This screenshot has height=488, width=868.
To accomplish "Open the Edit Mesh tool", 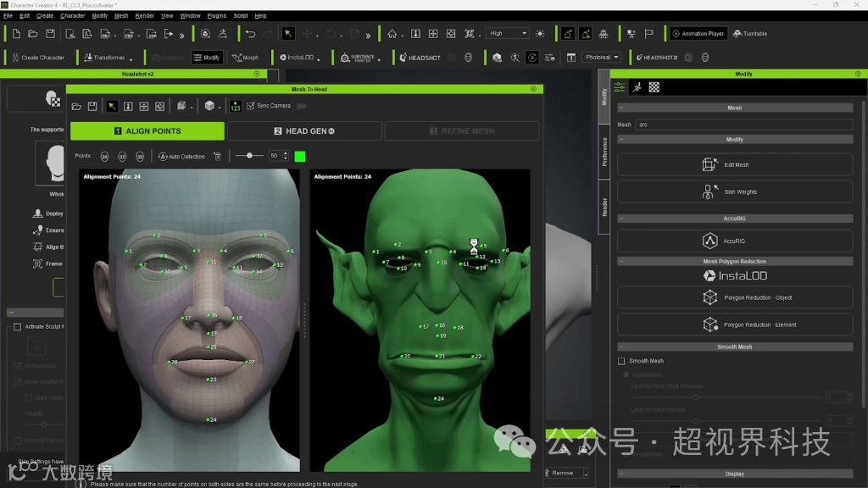I will point(735,164).
